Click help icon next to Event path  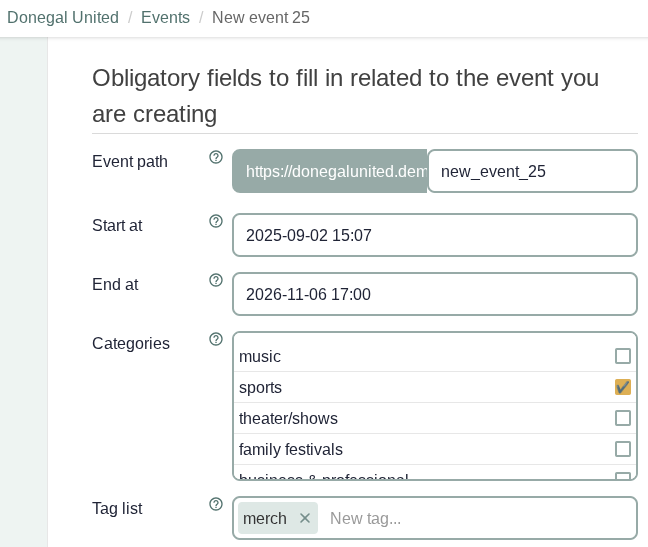216,157
